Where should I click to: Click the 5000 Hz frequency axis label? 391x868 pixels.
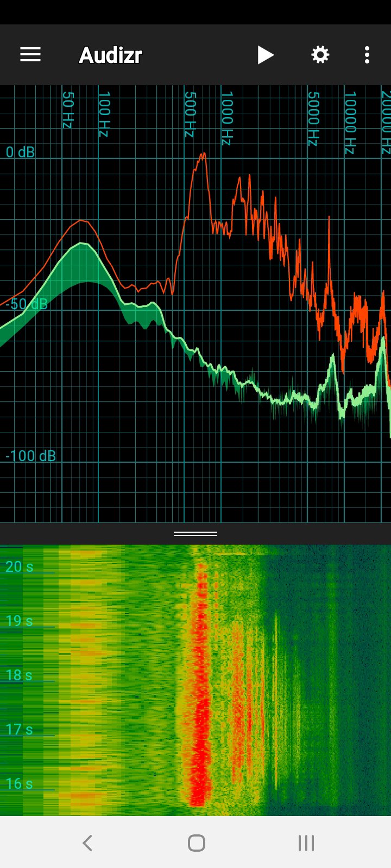tap(313, 118)
